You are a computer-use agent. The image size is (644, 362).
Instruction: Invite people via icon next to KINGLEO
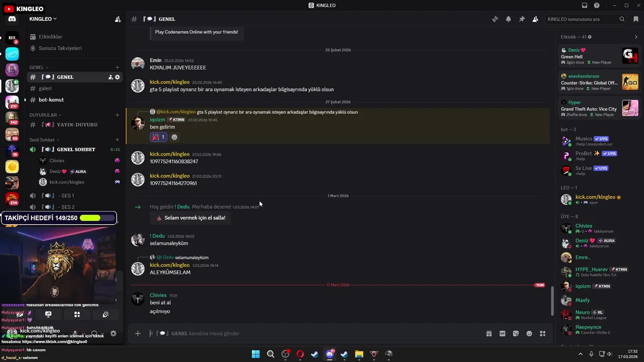[x=118, y=19]
